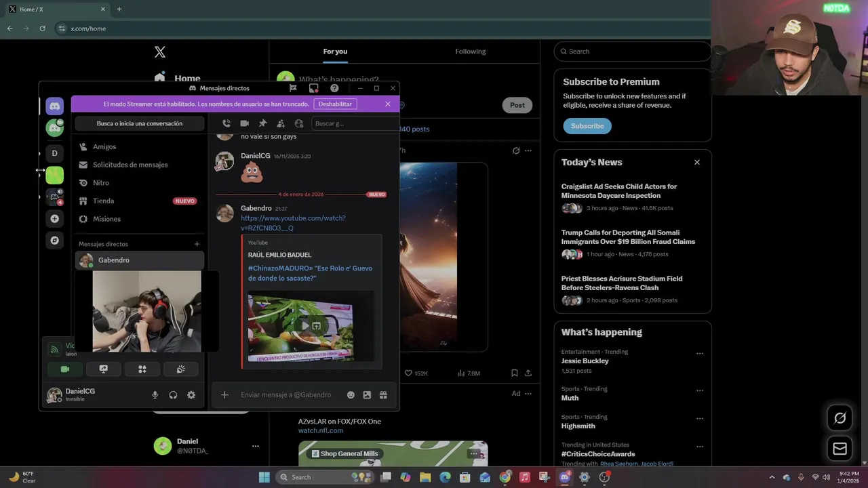This screenshot has width=868, height=488.
Task: Open the emoji picker in message bar
Action: point(351,395)
